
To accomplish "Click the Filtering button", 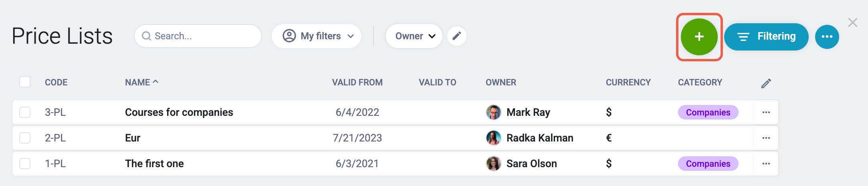I will coord(766,37).
